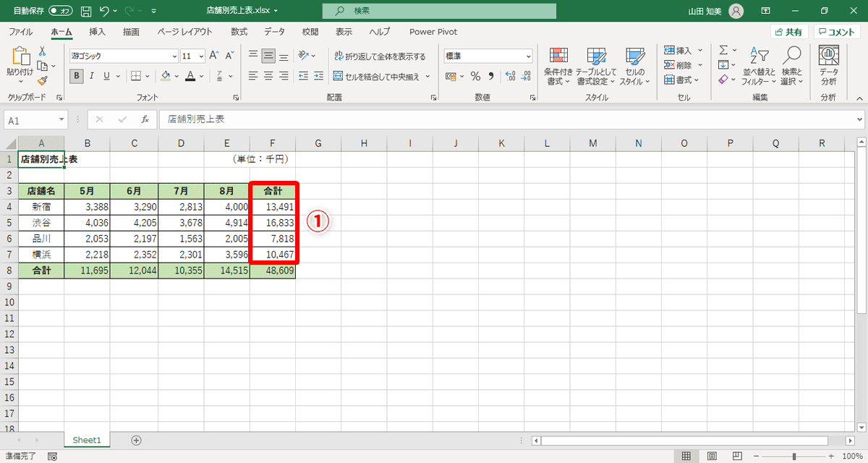Increase font size with the large A icon
The height and width of the screenshot is (463, 868).
(x=213, y=56)
